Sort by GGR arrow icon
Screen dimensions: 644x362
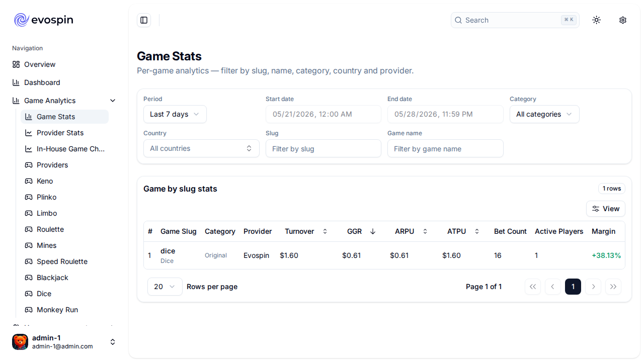pos(373,231)
